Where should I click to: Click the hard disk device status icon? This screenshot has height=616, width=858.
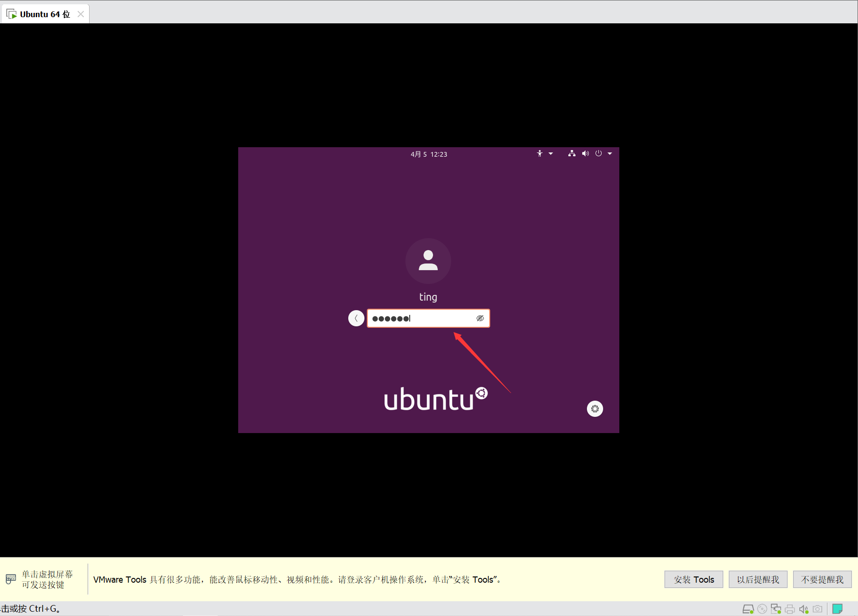(748, 609)
